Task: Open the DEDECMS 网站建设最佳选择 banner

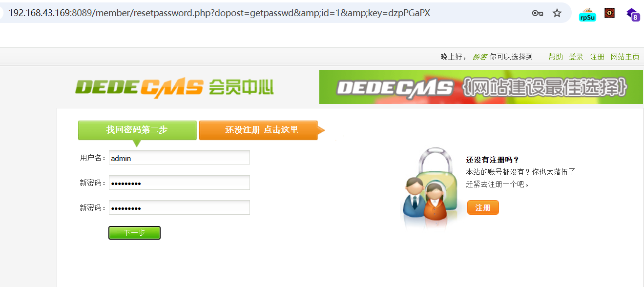Action: coord(481,87)
